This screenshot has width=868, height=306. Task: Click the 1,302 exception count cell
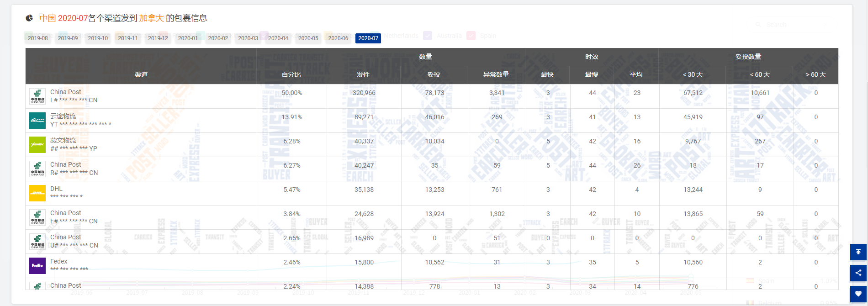click(x=497, y=214)
